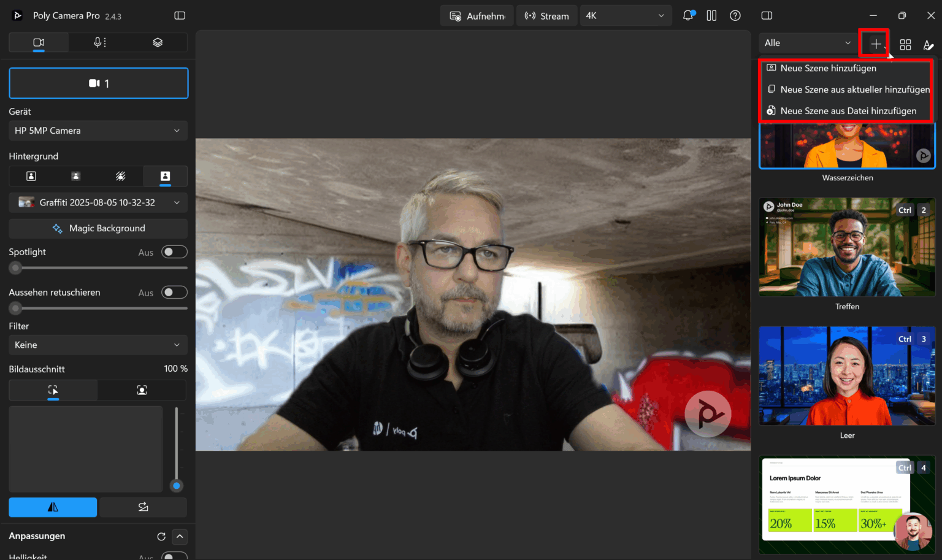This screenshot has height=560, width=942.
Task: Select the remove background icon
Action: (x=121, y=176)
